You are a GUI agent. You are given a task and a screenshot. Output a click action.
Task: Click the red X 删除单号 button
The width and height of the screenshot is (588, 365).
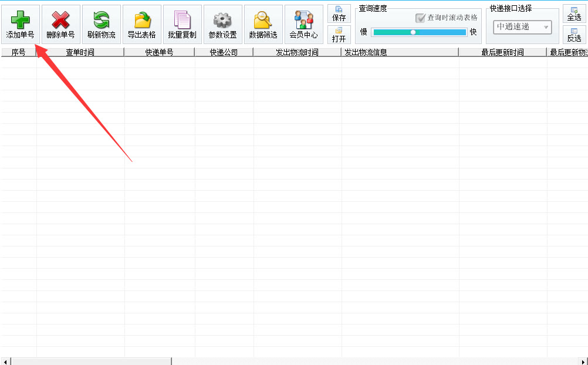point(61,25)
